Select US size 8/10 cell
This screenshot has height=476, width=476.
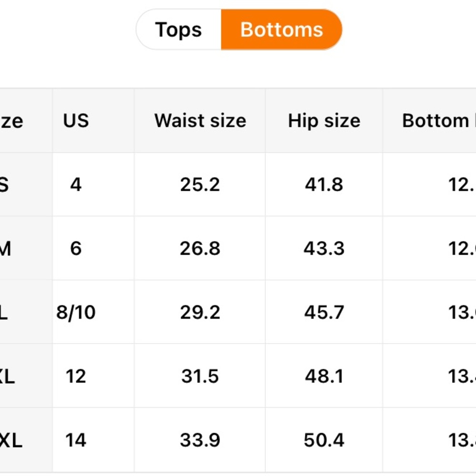(x=76, y=312)
